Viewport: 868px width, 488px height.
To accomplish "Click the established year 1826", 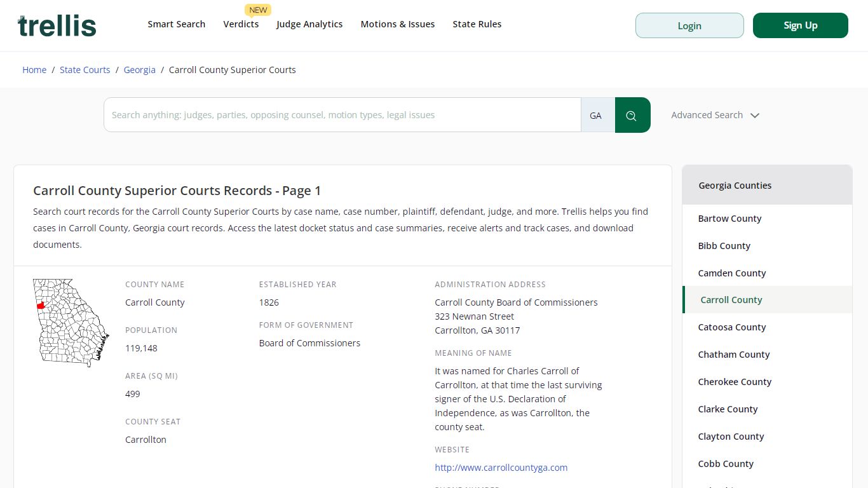I will coord(269,302).
